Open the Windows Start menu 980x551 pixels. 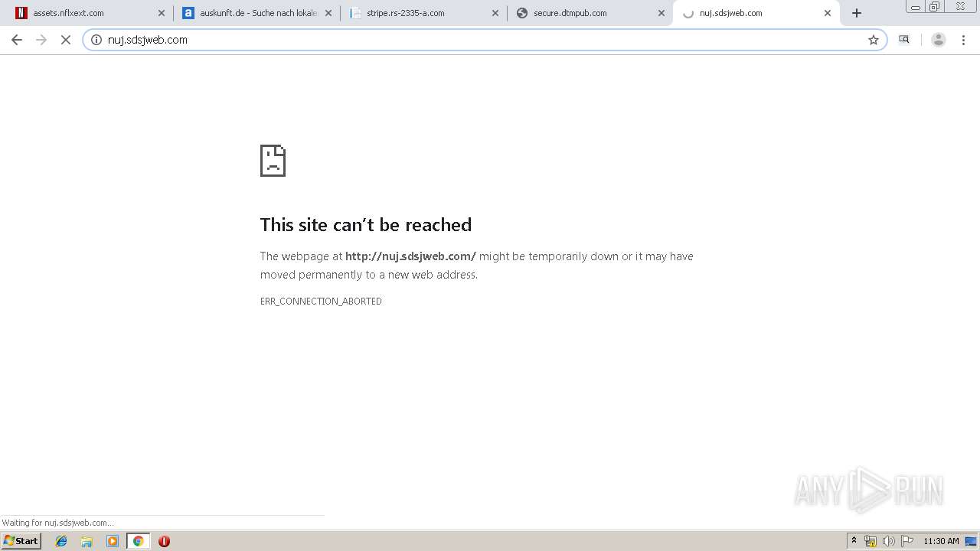[21, 541]
